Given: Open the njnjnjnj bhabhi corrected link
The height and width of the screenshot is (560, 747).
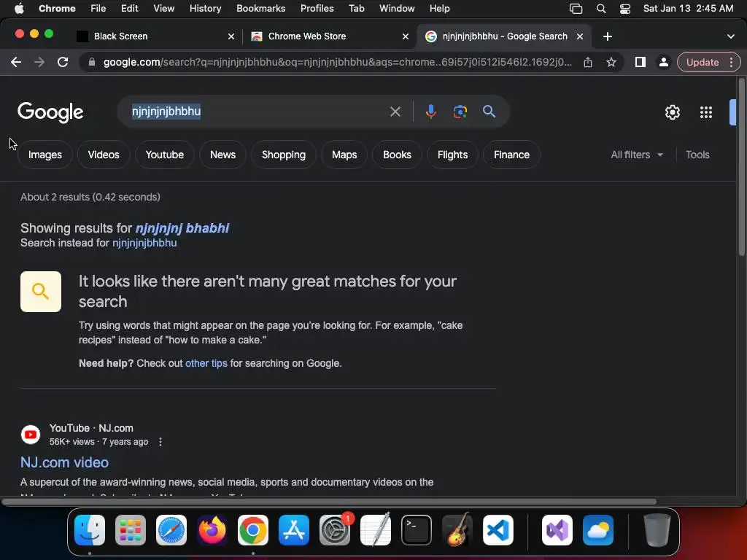Looking at the screenshot, I should pos(182,228).
